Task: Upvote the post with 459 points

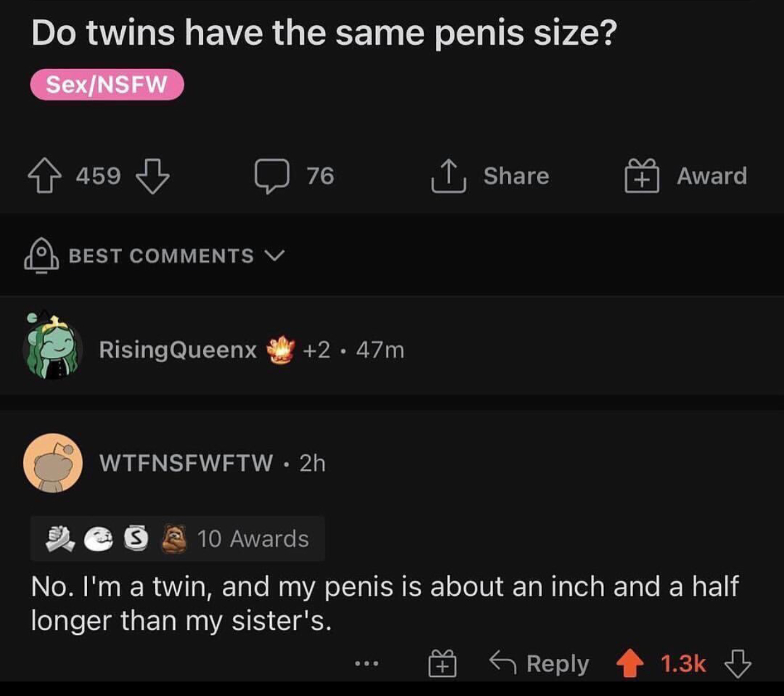Action: 42,176
